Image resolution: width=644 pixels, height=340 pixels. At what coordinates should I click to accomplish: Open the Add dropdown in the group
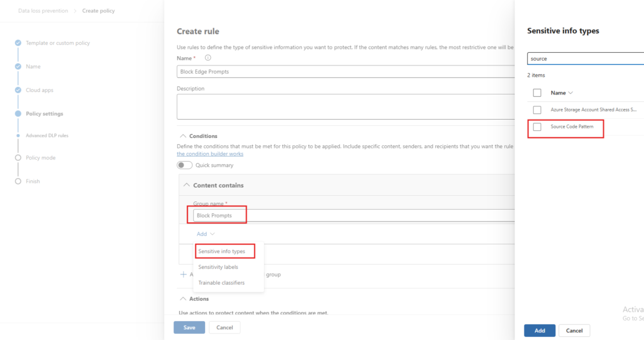coord(206,234)
